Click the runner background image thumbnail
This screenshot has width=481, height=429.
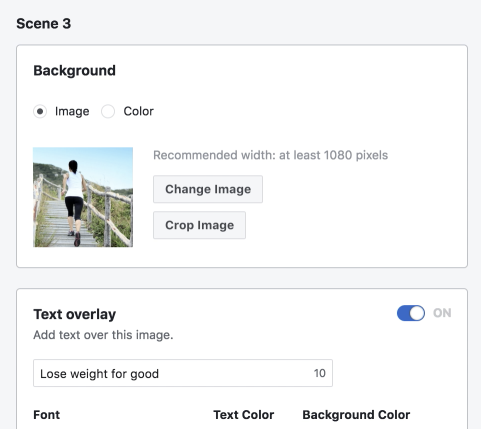[83, 197]
